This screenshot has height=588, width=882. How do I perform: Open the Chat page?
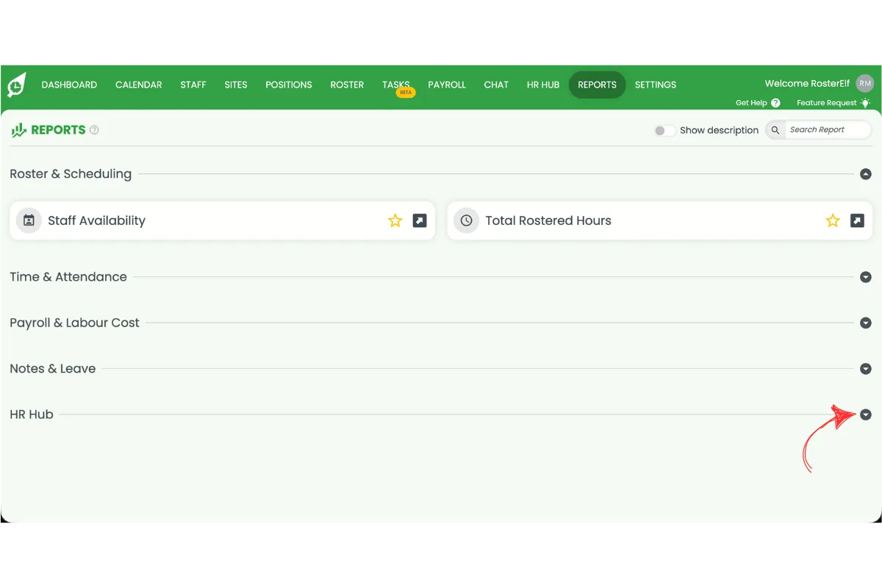(x=496, y=85)
